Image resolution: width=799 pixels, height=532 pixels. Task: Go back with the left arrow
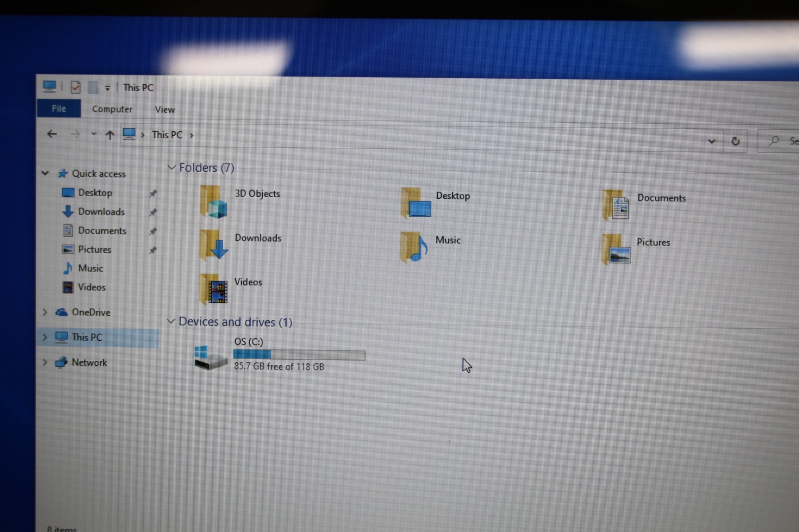point(51,133)
